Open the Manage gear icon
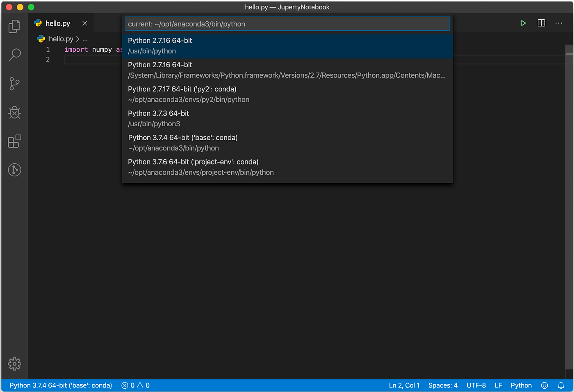 click(x=14, y=364)
